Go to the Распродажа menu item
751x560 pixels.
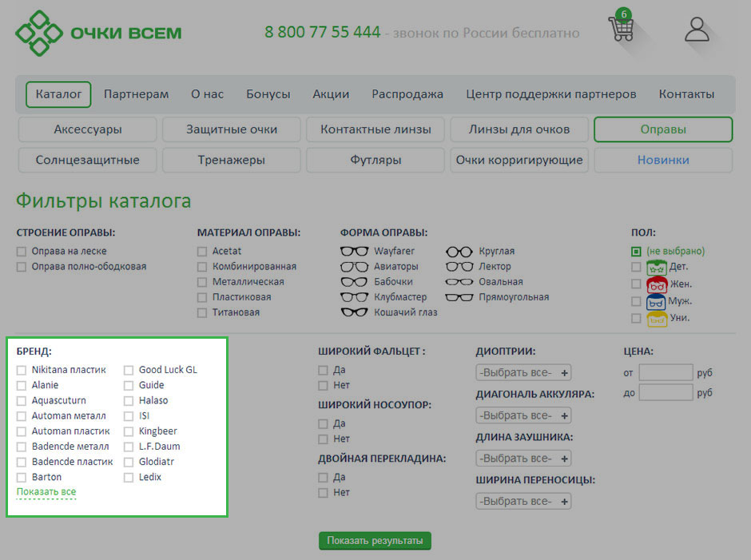pos(407,94)
